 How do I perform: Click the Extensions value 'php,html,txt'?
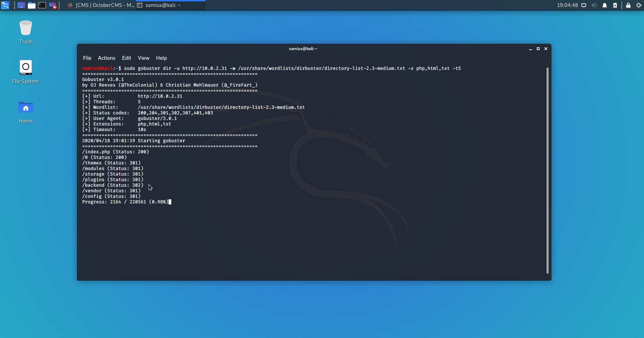[x=155, y=124]
